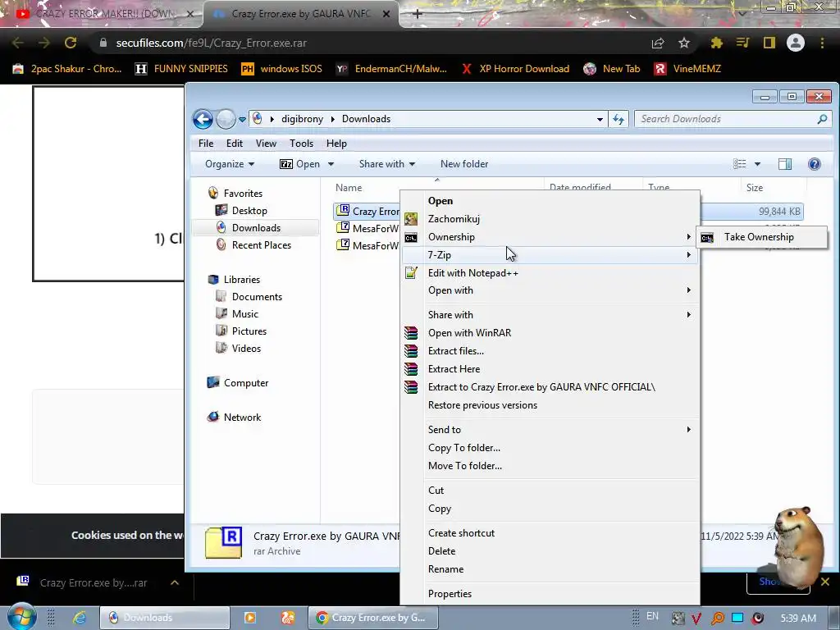The height and width of the screenshot is (630, 840).
Task: Open the File menu in Explorer
Action: click(206, 144)
